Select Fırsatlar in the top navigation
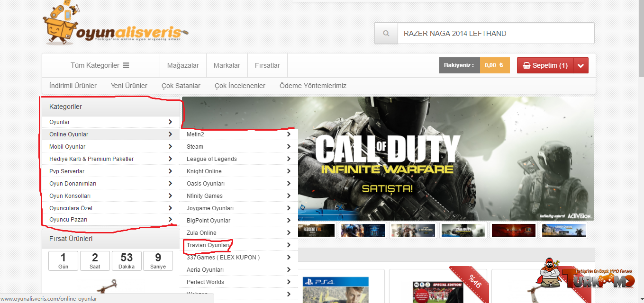The width and height of the screenshot is (644, 303). click(267, 65)
